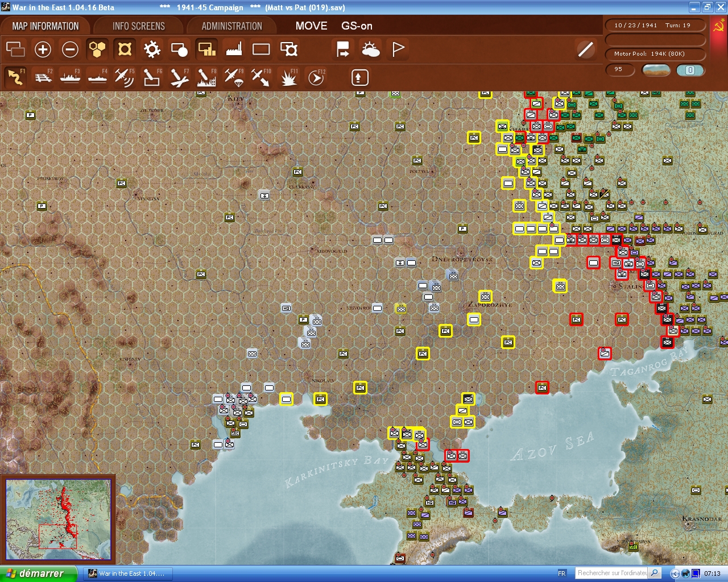The height and width of the screenshot is (582, 728).
Task: Click the taskbar clock showing 07:13
Action: tap(712, 573)
